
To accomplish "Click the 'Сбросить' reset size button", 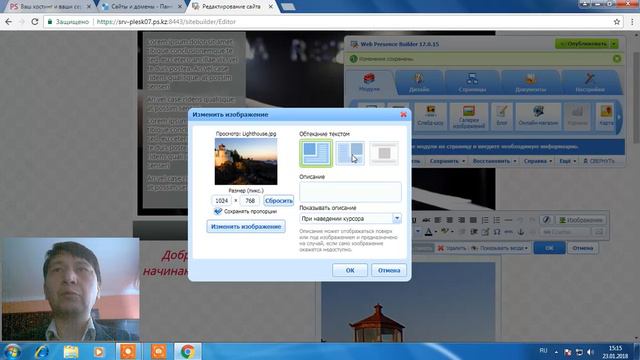I will (278, 201).
